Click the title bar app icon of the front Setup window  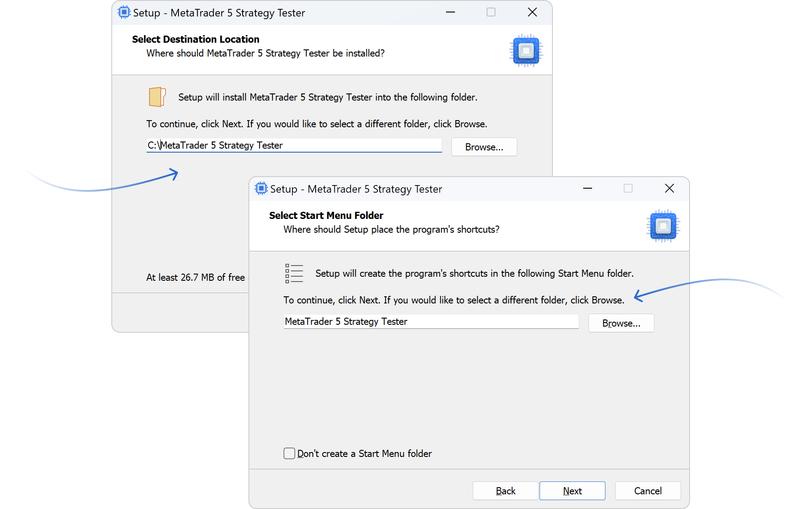[x=261, y=189]
